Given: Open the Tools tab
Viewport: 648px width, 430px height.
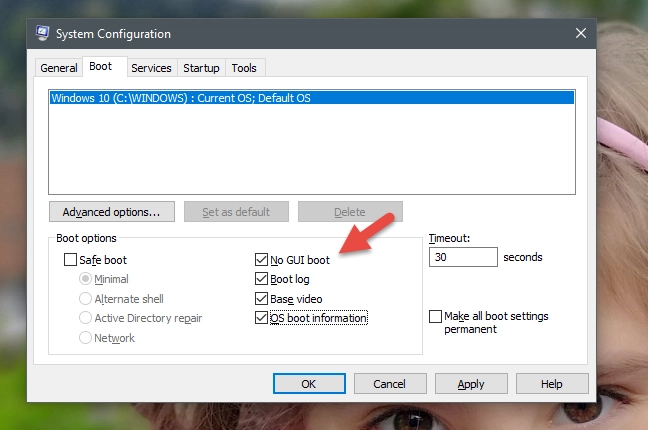Looking at the screenshot, I should point(244,68).
